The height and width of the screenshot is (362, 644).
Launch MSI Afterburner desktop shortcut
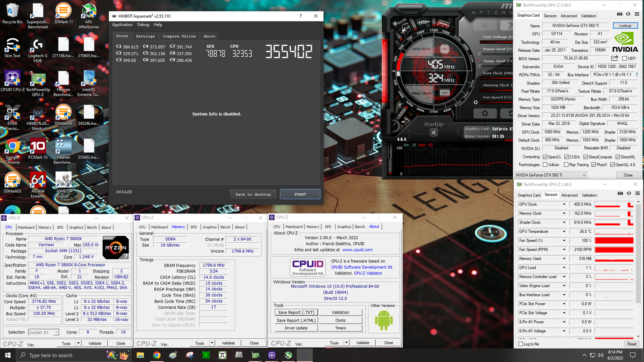[89, 15]
